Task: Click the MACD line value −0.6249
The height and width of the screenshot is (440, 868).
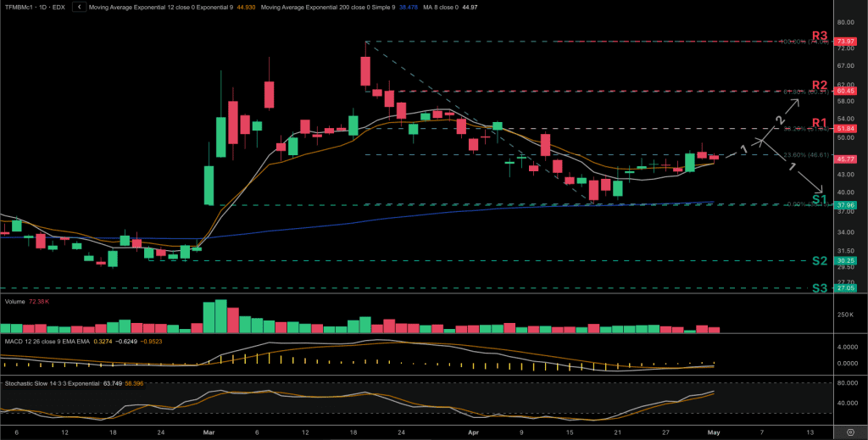Action: point(125,342)
